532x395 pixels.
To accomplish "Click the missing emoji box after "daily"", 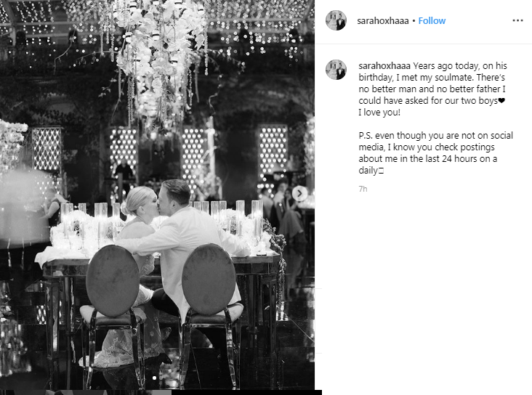I will pos(381,171).
